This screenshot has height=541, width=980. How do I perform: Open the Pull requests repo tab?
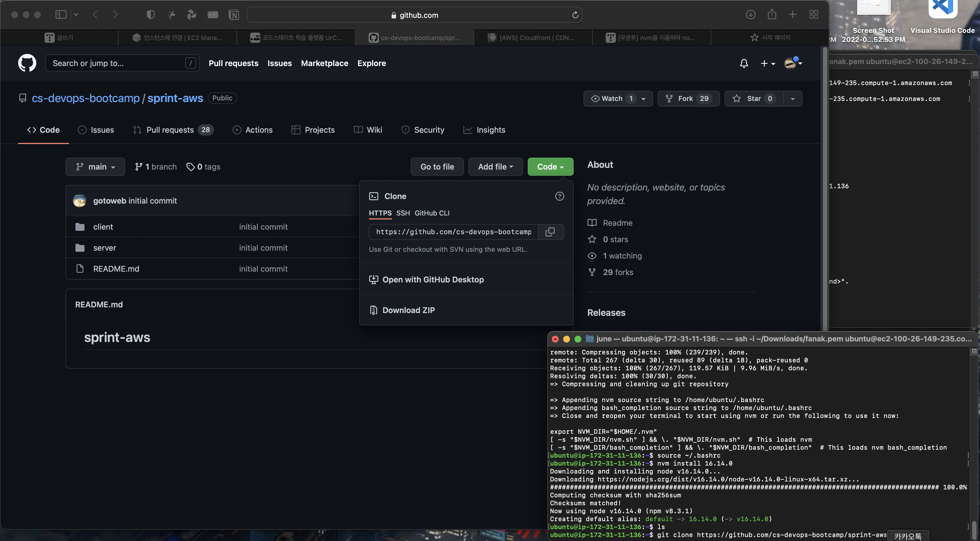[173, 130]
